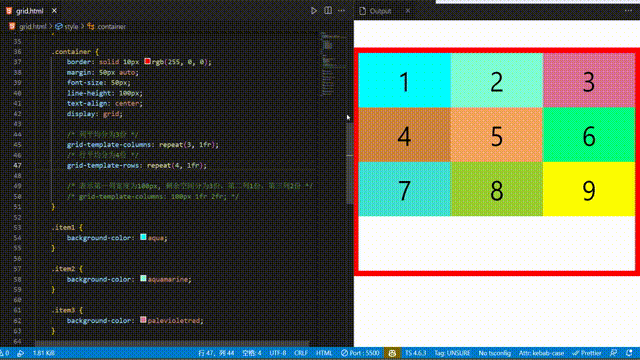The width and height of the screenshot is (640, 360).
Task: Click the No tsconfig status item
Action: [495, 353]
